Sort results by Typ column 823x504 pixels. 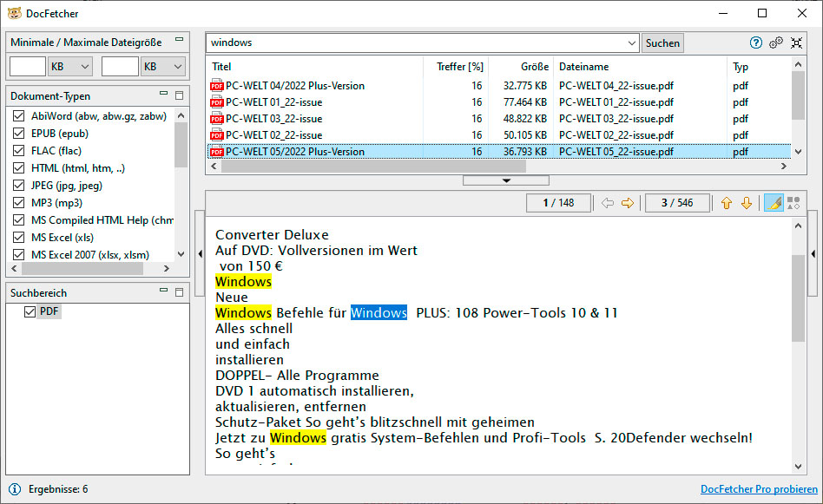[740, 67]
